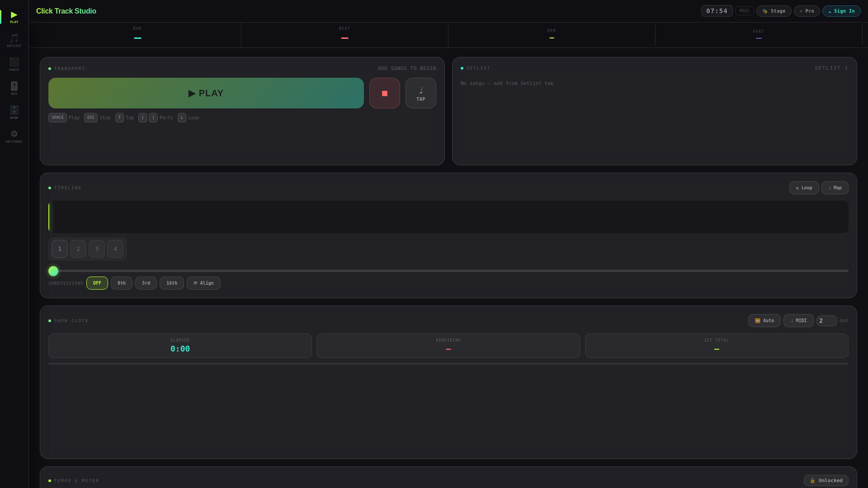Open the Pro upgrade button

[807, 11]
